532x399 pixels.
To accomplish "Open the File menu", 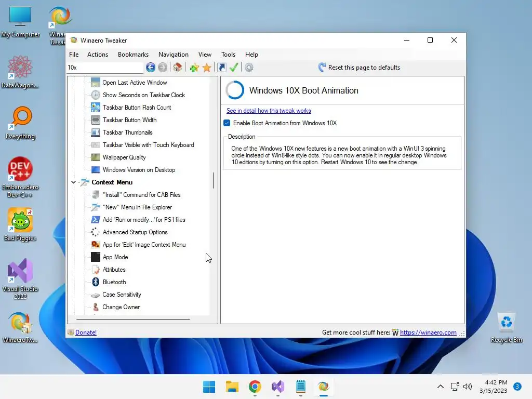I will coord(74,54).
